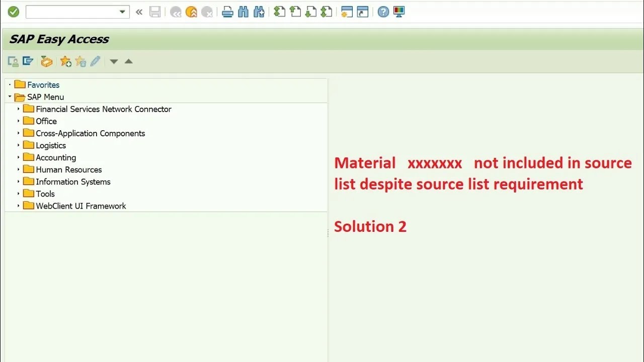Click the Cancel icon in toolbar
The image size is (644, 362).
tap(207, 12)
